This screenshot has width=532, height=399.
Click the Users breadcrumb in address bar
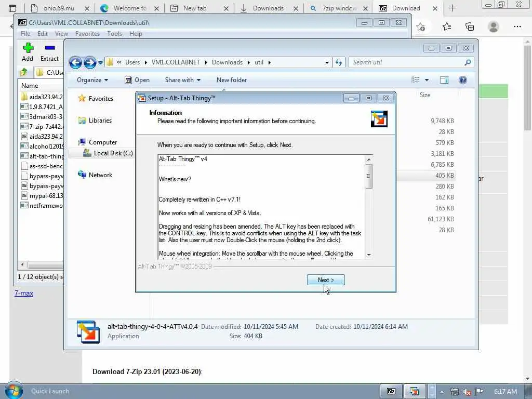pyautogui.click(x=132, y=62)
